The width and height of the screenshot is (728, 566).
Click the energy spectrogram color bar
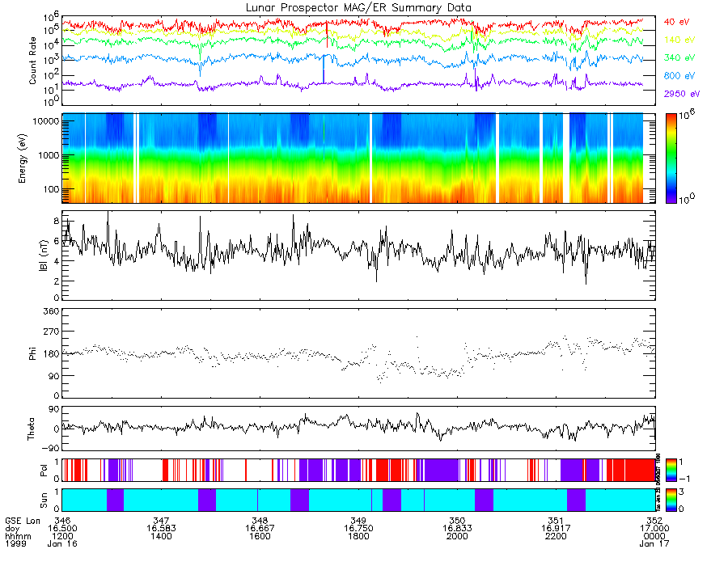(x=671, y=158)
